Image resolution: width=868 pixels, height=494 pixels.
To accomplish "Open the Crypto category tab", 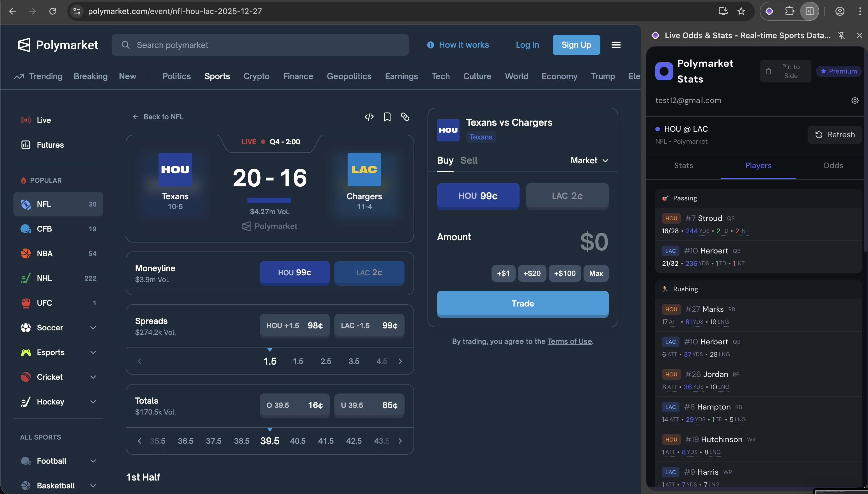I will click(256, 76).
